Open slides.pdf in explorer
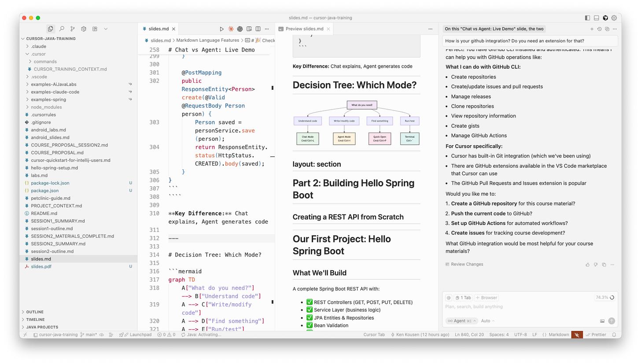Image resolution: width=641 pixels, height=364 pixels. [x=78, y=267]
